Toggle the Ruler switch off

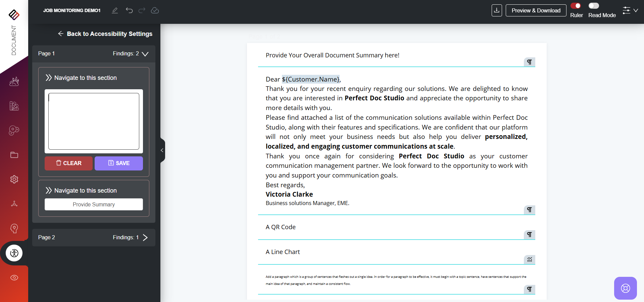click(576, 6)
